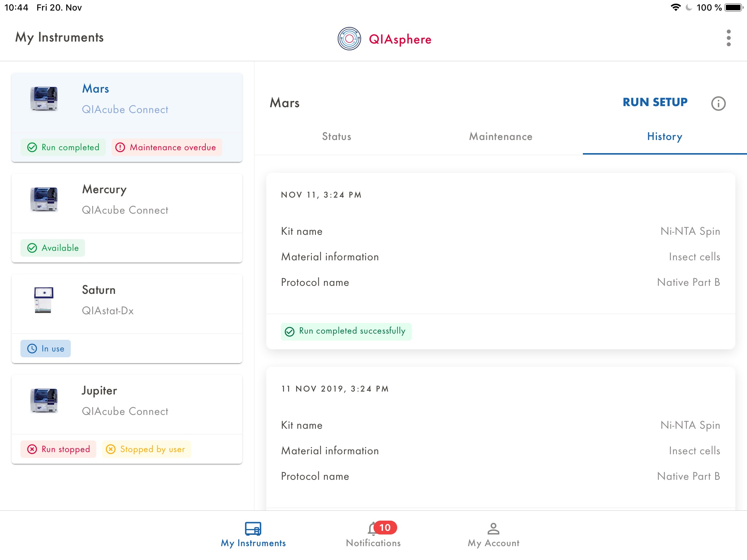Tap Protocol name in second history entry
The height and width of the screenshot is (560, 747).
tap(315, 476)
